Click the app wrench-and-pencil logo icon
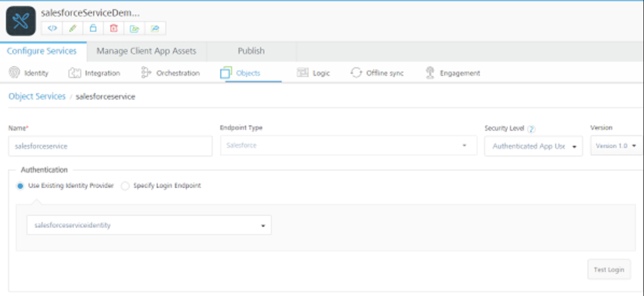 [x=21, y=21]
